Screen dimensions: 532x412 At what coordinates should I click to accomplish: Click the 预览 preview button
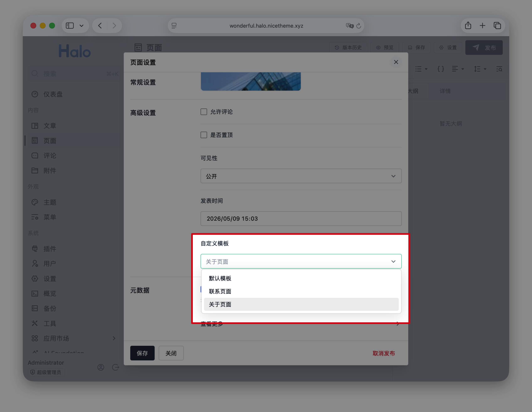(x=385, y=48)
